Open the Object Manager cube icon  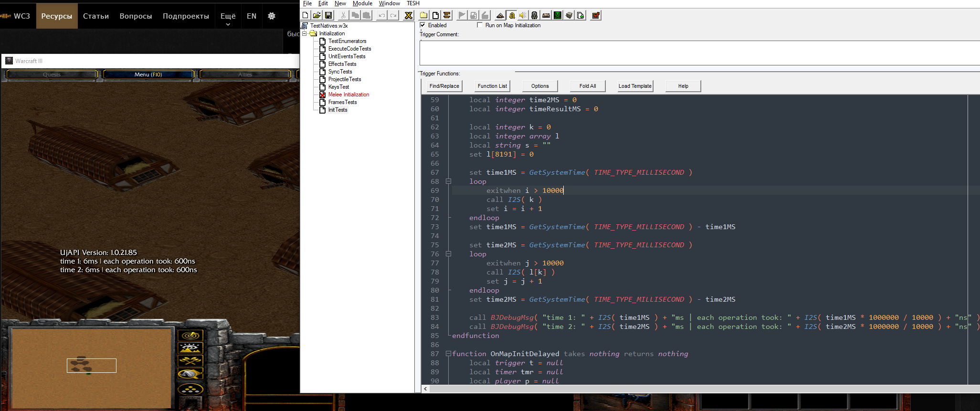click(x=569, y=15)
